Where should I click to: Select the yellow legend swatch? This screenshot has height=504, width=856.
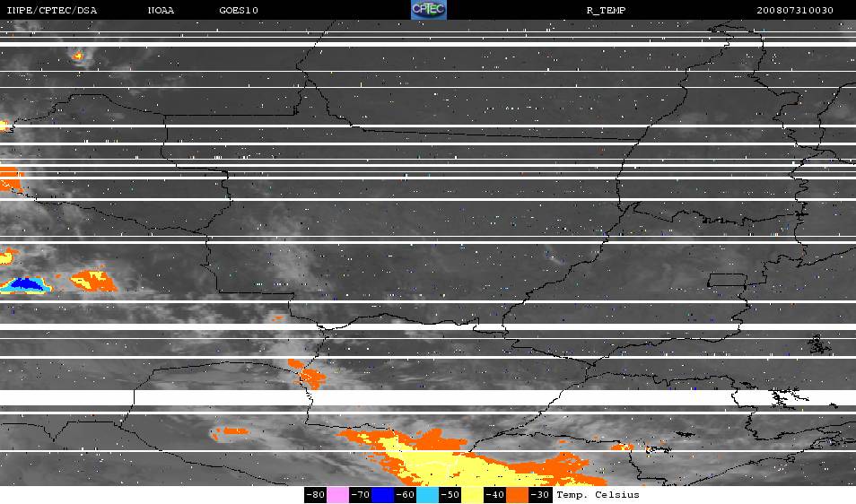472,495
